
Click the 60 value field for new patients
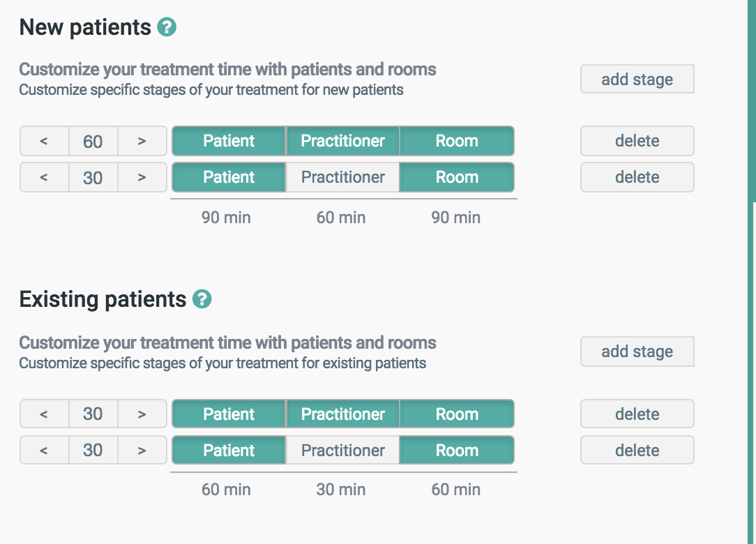(93, 141)
